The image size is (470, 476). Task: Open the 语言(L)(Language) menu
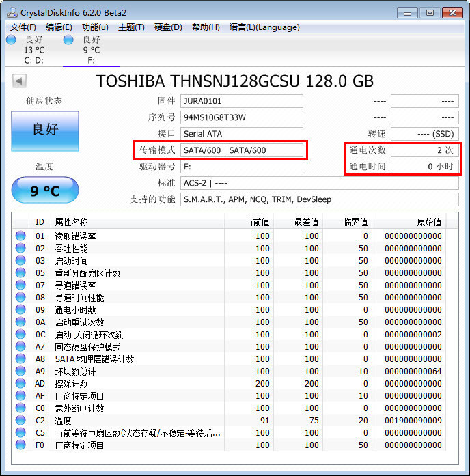[x=264, y=27]
